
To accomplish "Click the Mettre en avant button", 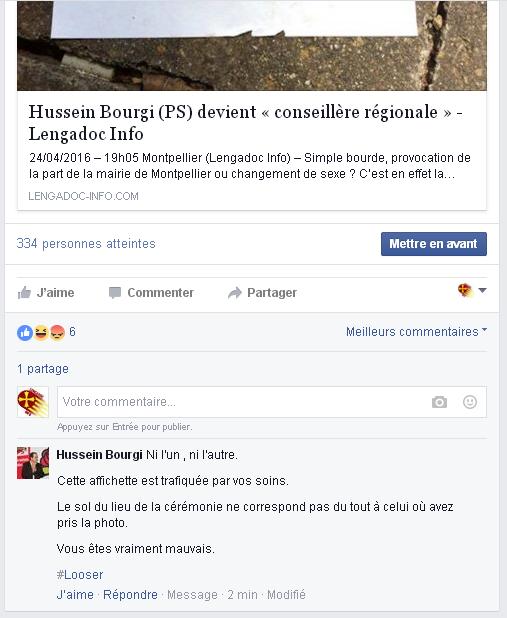I will [x=434, y=244].
